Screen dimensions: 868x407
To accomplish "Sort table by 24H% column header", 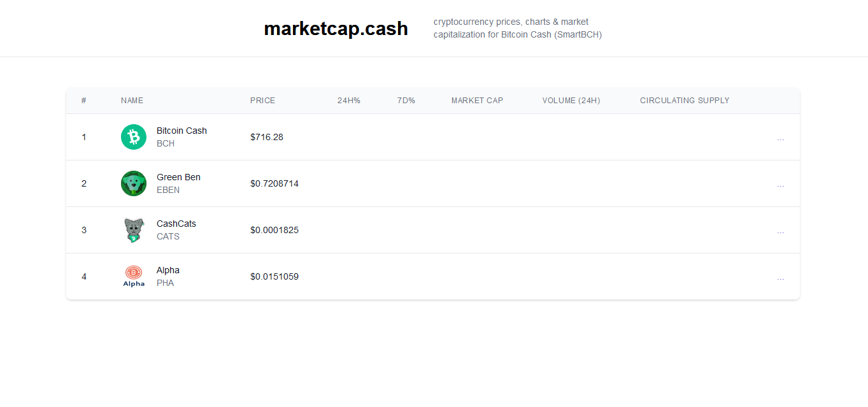I will coord(349,101).
